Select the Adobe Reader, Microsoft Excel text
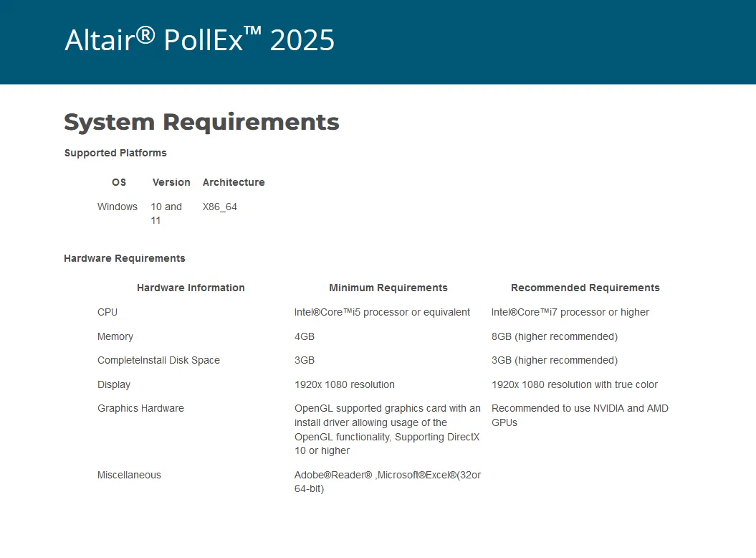The height and width of the screenshot is (558, 756). click(388, 482)
